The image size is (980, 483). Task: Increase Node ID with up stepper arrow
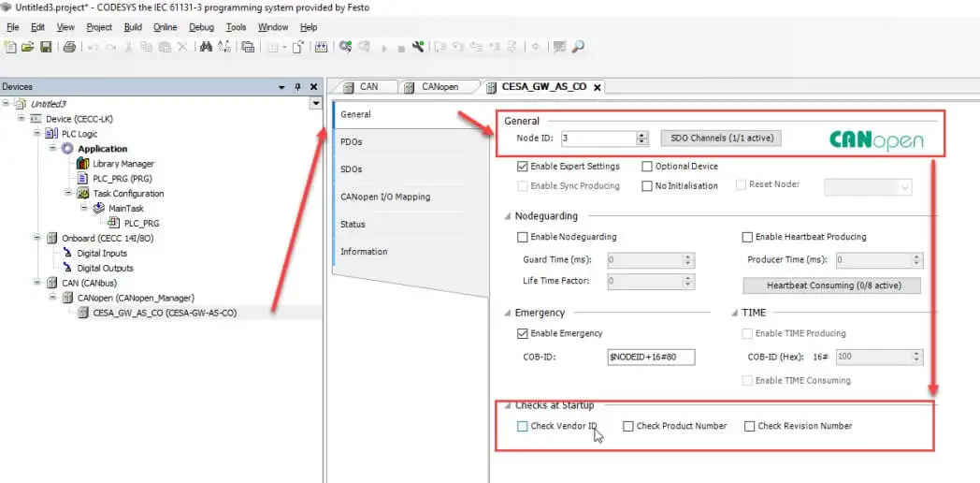pos(641,135)
